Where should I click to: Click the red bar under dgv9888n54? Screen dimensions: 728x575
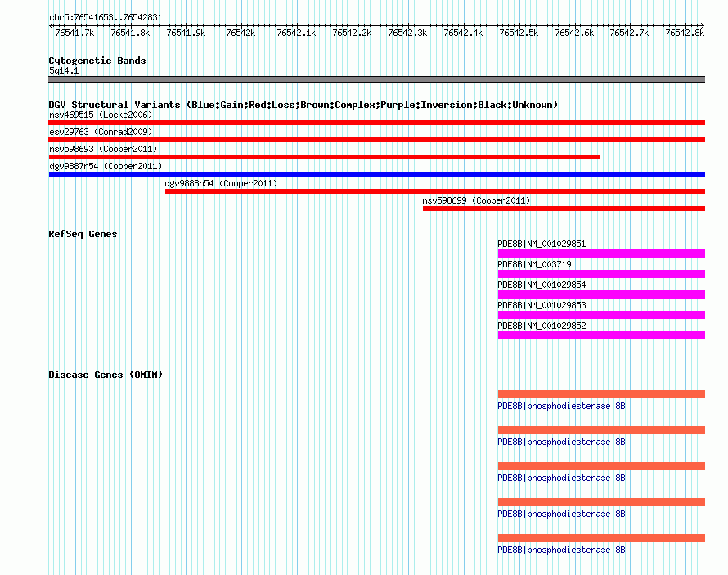[435, 191]
